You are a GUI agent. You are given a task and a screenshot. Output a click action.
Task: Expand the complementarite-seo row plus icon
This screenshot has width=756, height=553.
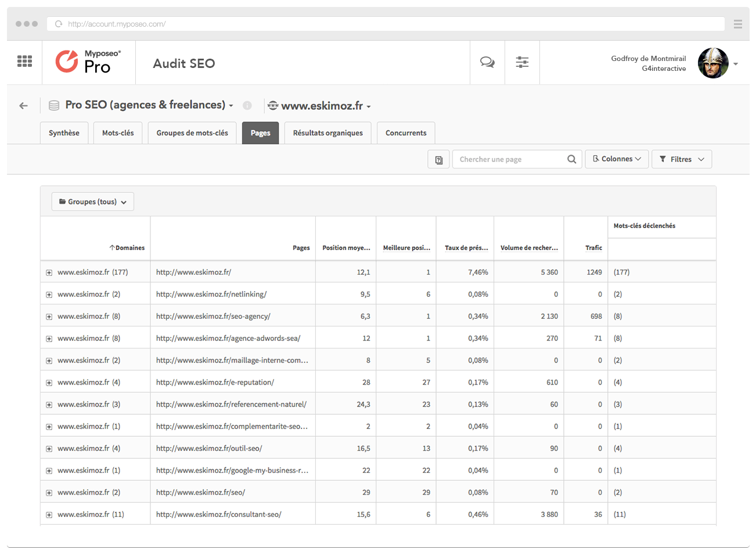49,427
